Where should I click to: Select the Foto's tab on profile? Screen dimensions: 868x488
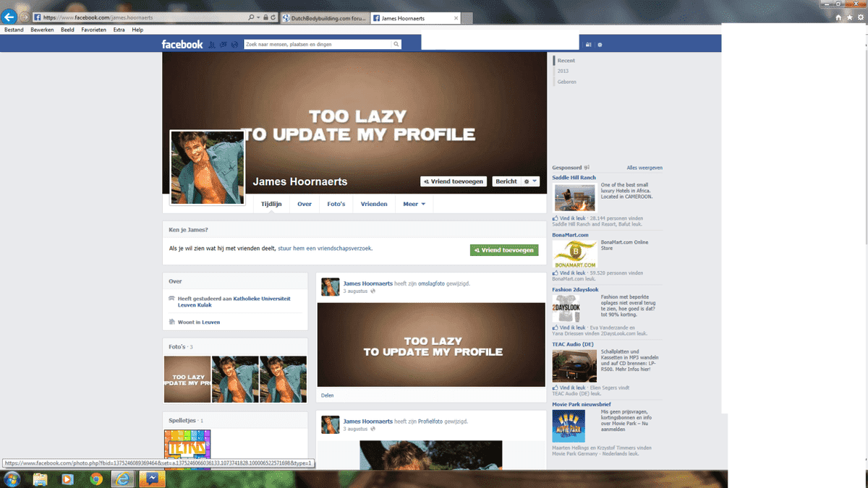click(x=336, y=204)
